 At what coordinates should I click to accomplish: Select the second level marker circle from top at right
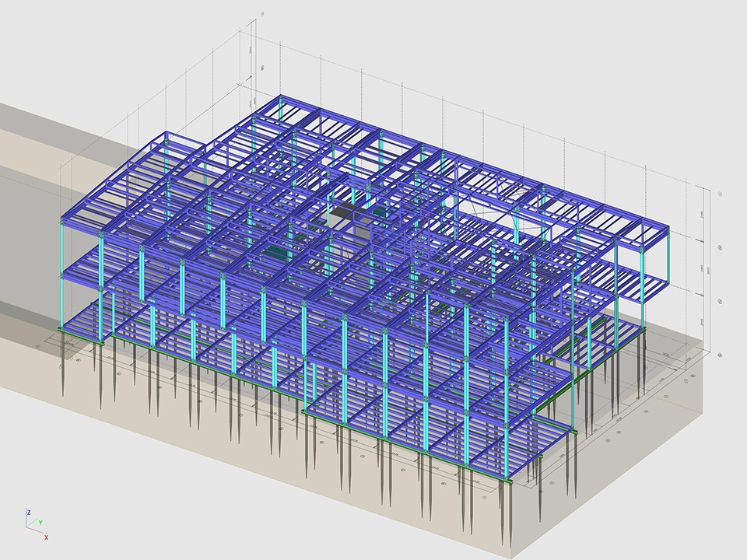tap(720, 248)
